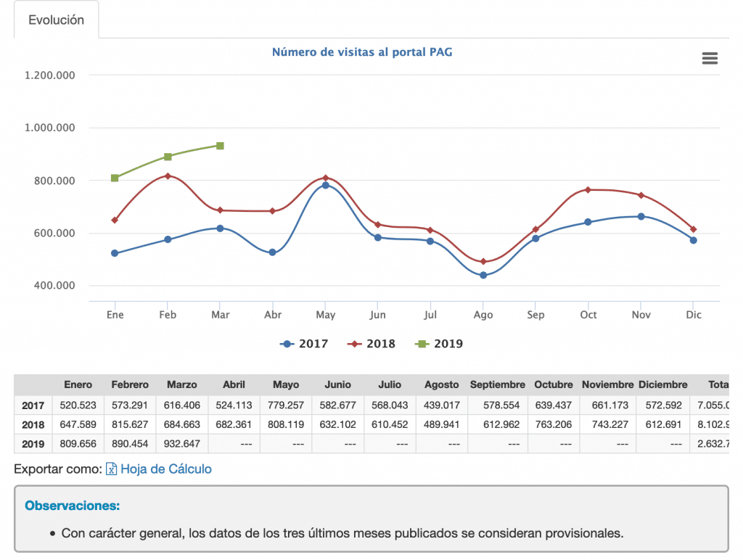This screenshot has height=560, width=743.
Task: Click the August 2017 lowest data point
Action: (x=483, y=274)
